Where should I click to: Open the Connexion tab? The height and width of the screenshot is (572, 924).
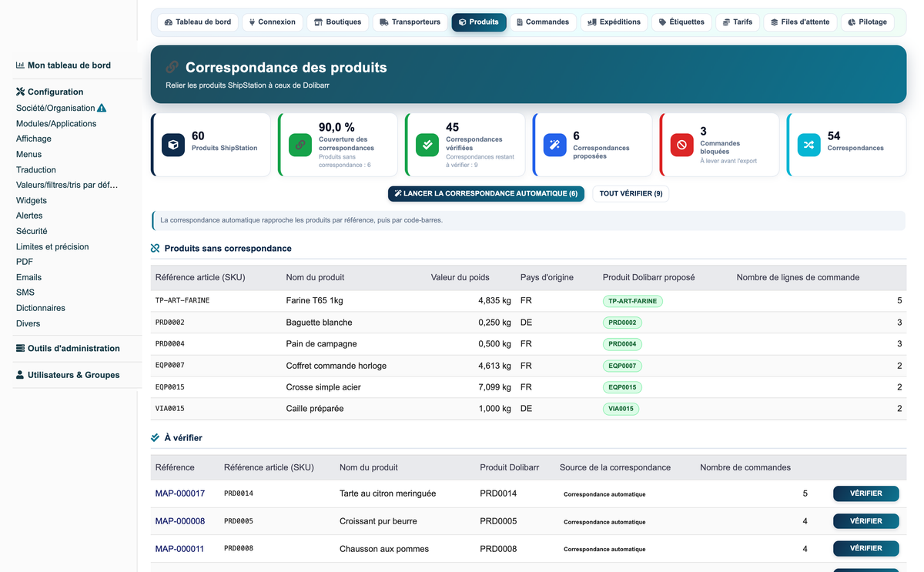tap(273, 22)
